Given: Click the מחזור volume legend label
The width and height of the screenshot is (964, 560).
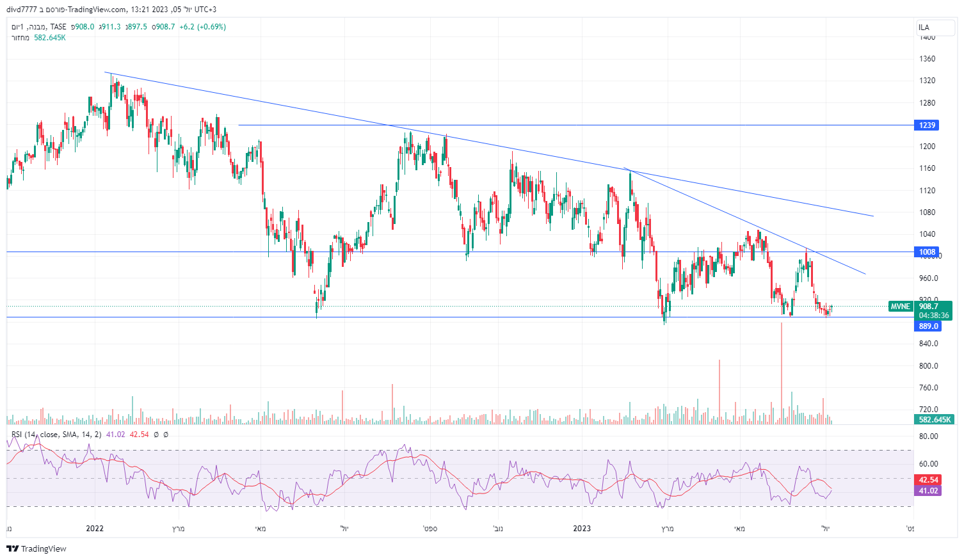Looking at the screenshot, I should pyautogui.click(x=20, y=38).
